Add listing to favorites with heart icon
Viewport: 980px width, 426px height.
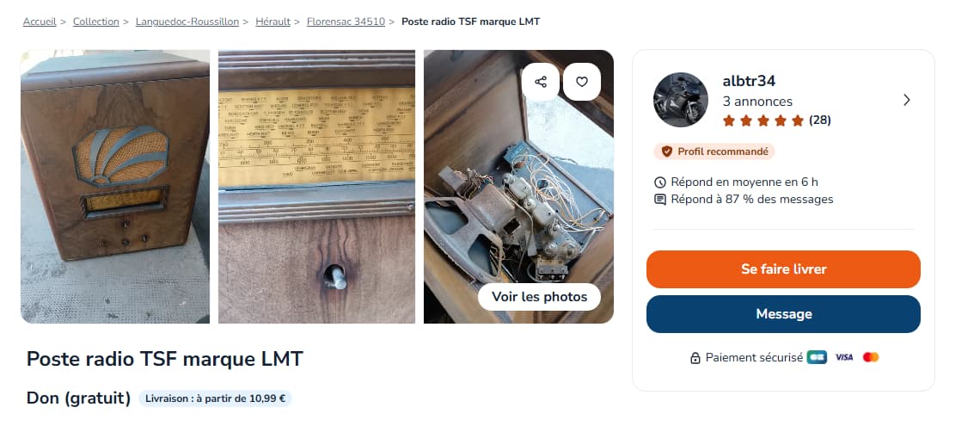[582, 82]
